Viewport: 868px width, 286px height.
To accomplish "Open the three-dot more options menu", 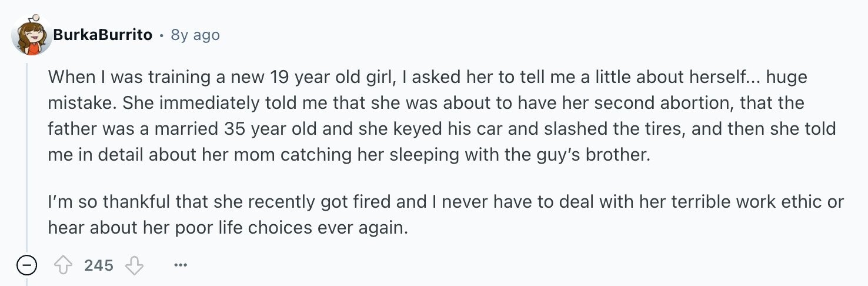I will (180, 266).
